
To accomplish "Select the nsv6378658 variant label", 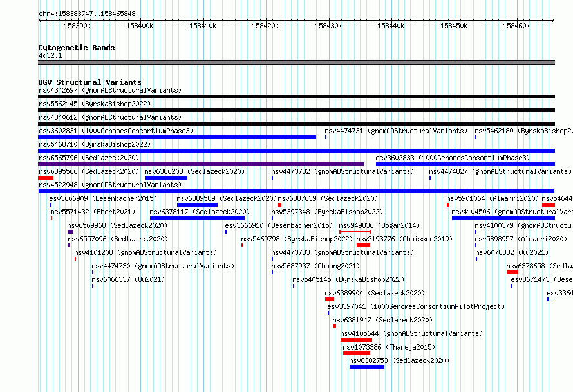I will click(x=540, y=266).
